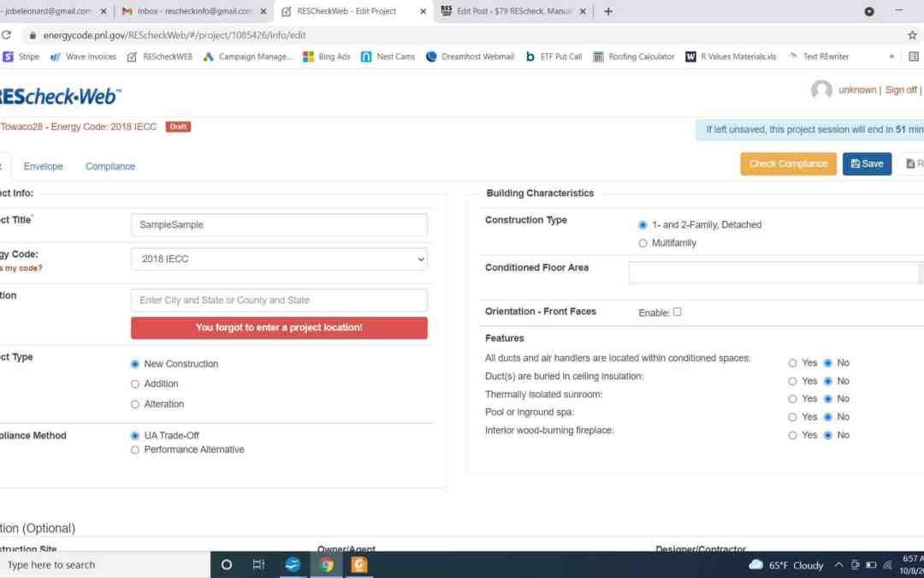Expand the 2018 IECC energy code dropdown
This screenshot has height=578, width=924.
(x=279, y=259)
